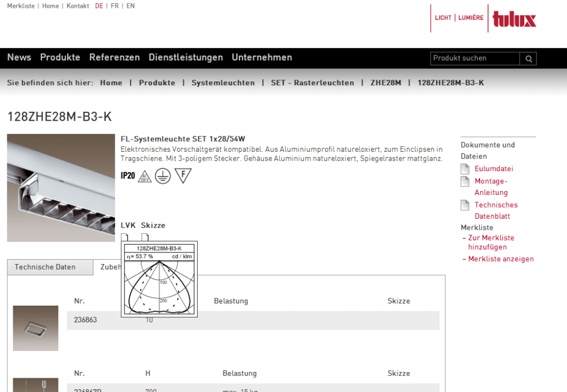Open the Dienstleistungen menu item
Viewport: 567px width, 392px height.
coord(185,58)
